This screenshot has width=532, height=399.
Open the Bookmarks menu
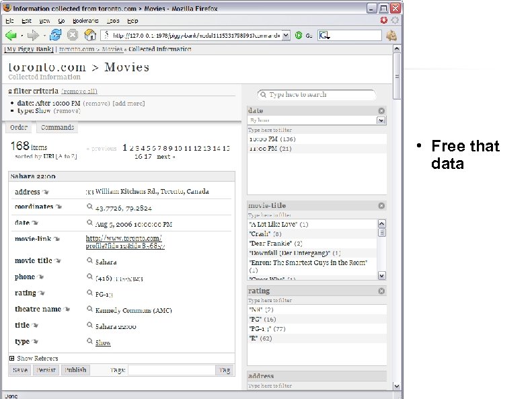tap(85, 21)
